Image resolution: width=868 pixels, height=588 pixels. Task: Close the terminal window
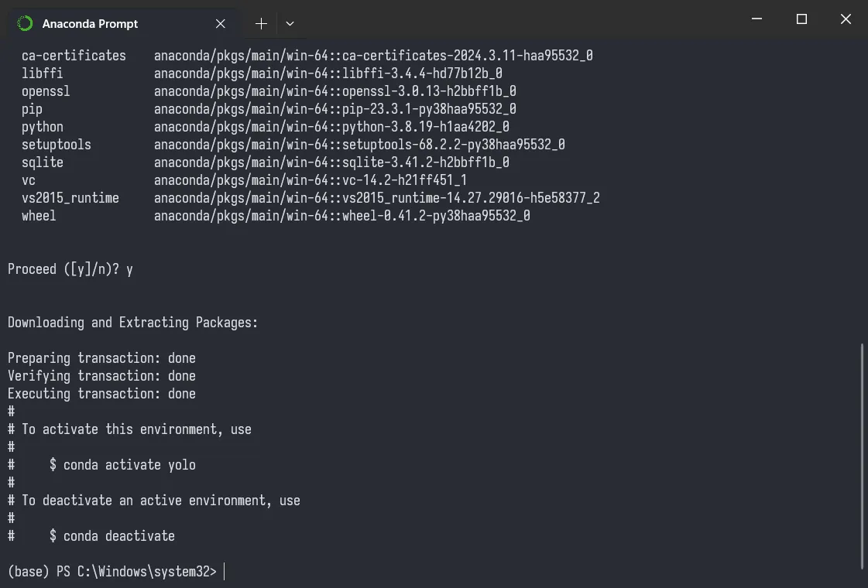pos(846,19)
